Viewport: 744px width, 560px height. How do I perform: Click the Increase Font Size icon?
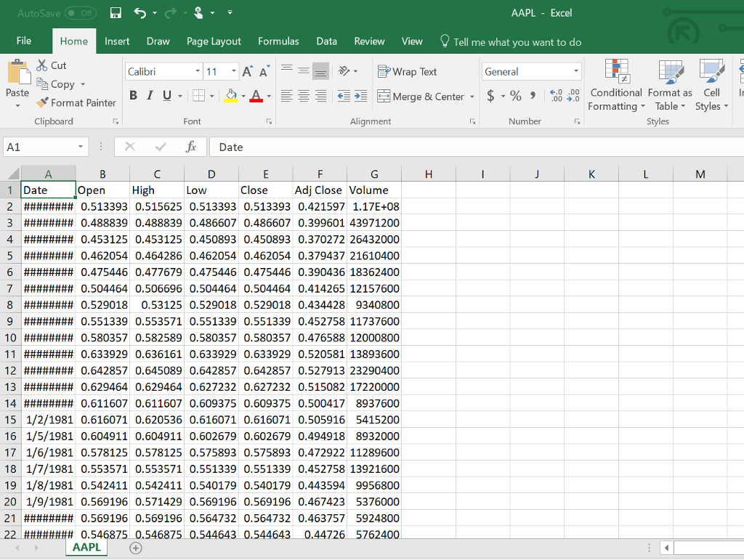click(248, 71)
